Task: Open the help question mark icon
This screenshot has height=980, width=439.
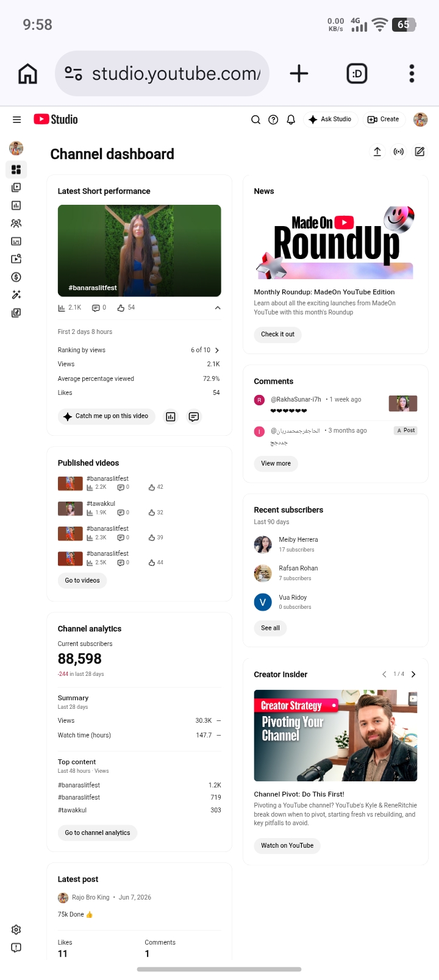Action: 274,119
